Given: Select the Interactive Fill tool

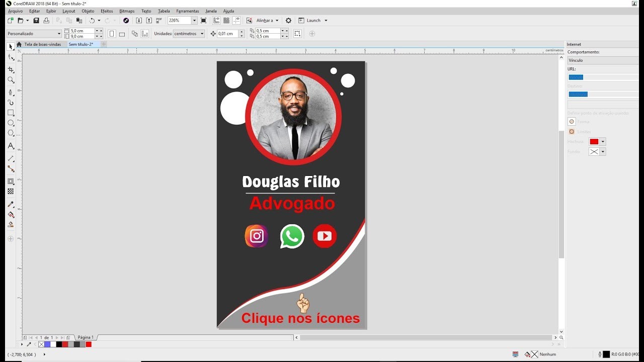Looking at the screenshot, I should (11, 214).
